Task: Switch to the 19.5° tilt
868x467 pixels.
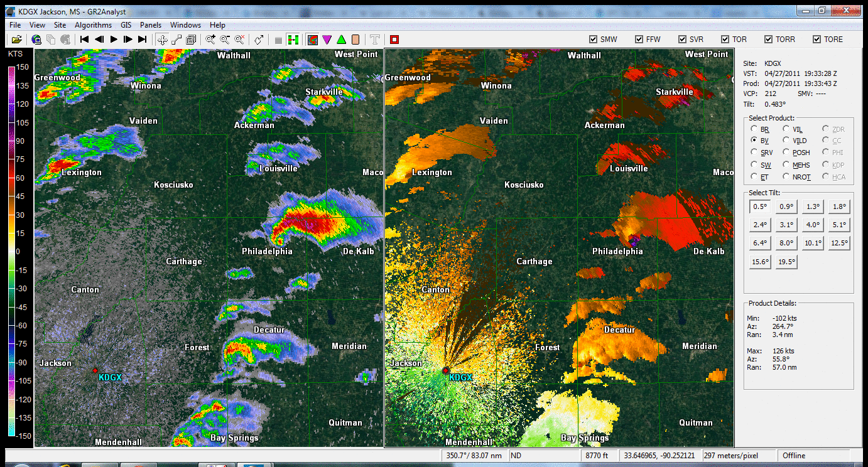Action: pos(786,262)
